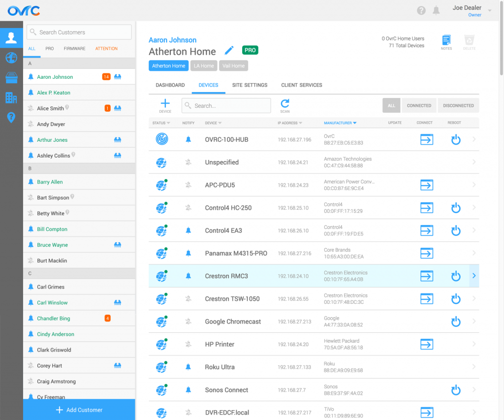Open the globe map view in sidebar
This screenshot has width=504, height=420.
tap(11, 58)
